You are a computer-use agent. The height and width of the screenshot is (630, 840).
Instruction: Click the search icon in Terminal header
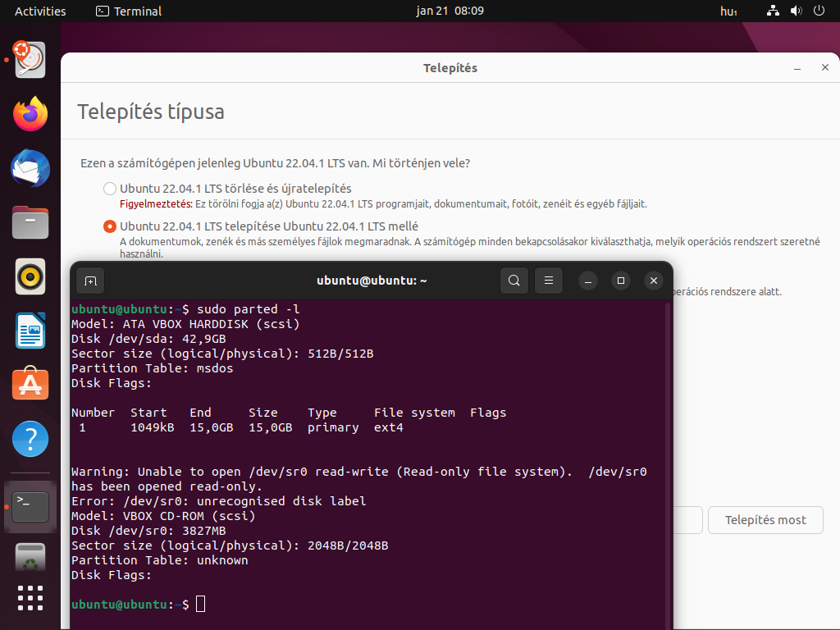tap(514, 281)
